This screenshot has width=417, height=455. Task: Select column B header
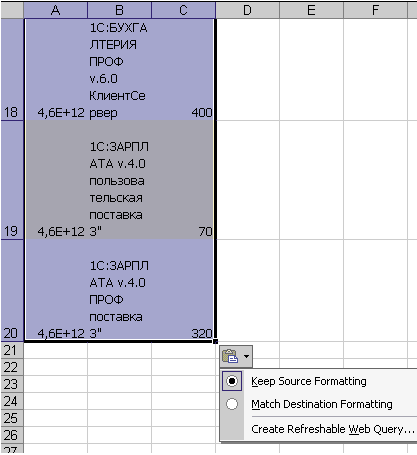(x=119, y=10)
